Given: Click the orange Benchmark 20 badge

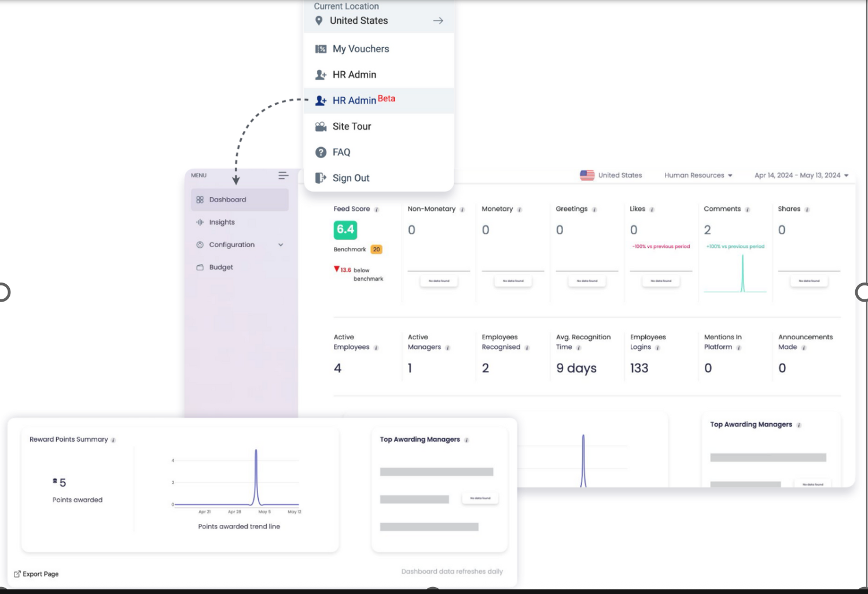Looking at the screenshot, I should coord(376,249).
